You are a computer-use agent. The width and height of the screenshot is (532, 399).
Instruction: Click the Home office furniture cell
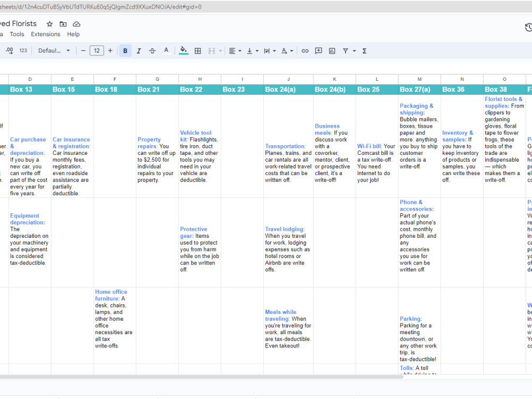coord(115,326)
